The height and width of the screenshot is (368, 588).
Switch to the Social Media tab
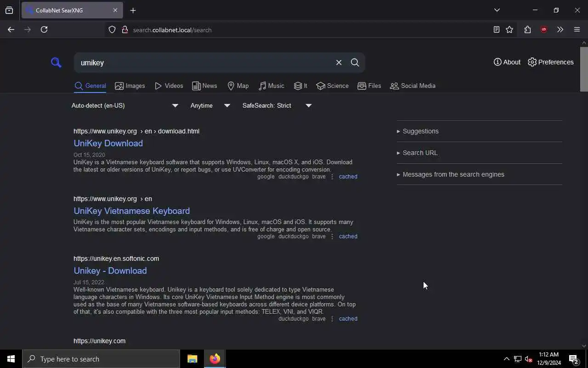coord(413,86)
